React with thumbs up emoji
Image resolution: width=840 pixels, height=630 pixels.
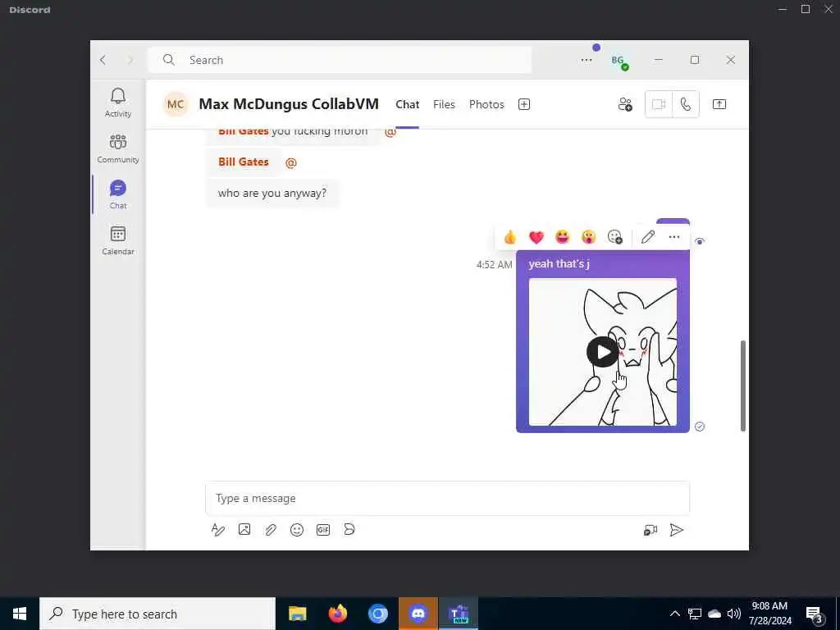pos(510,237)
